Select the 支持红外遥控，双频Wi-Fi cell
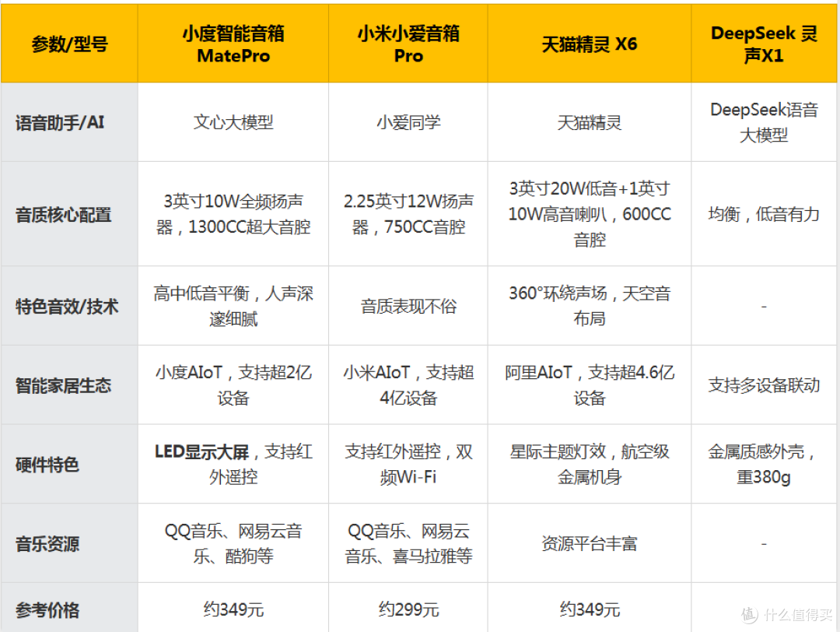The width and height of the screenshot is (840, 632). (408, 464)
